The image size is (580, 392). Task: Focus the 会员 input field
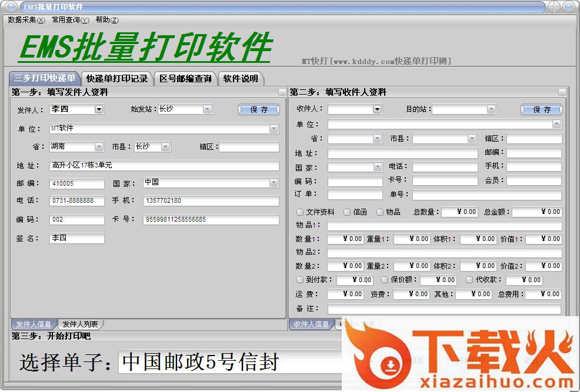534,180
